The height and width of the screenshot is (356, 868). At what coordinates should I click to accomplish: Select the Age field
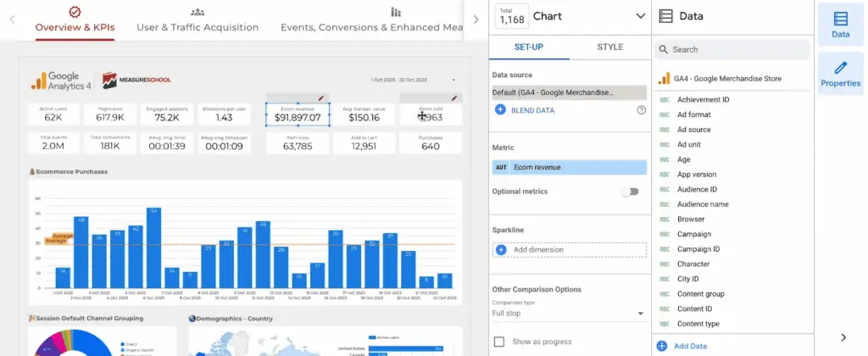(684, 159)
